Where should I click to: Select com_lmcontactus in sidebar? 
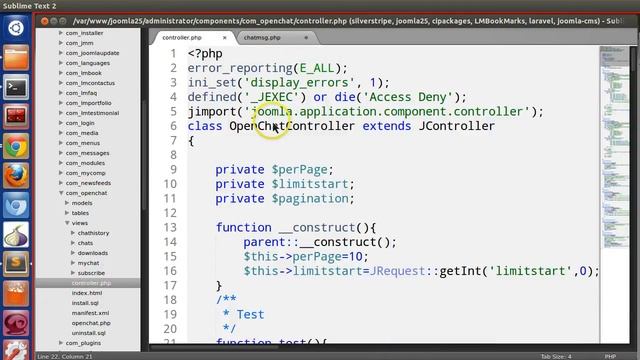tap(90, 83)
